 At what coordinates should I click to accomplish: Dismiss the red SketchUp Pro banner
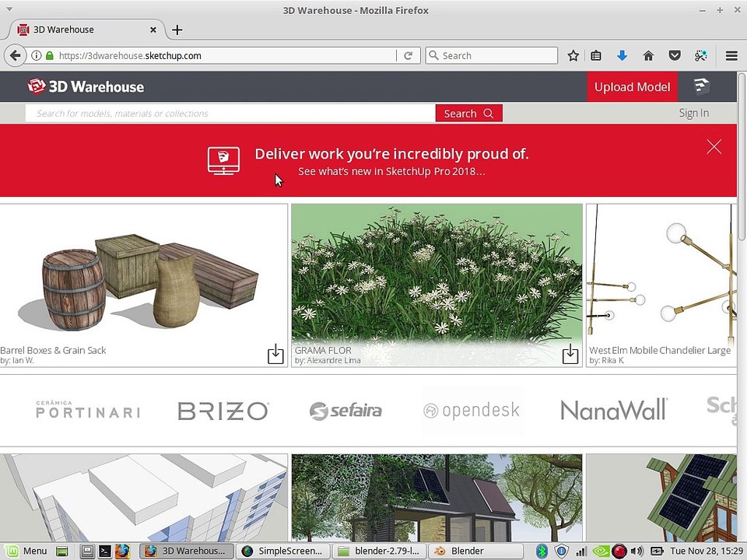coord(714,147)
